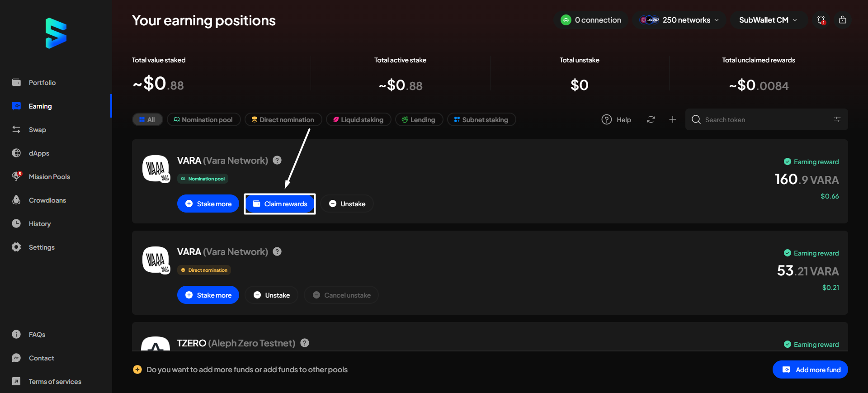868x393 pixels.
Task: Expand the 250 networks dropdown
Action: tap(679, 20)
